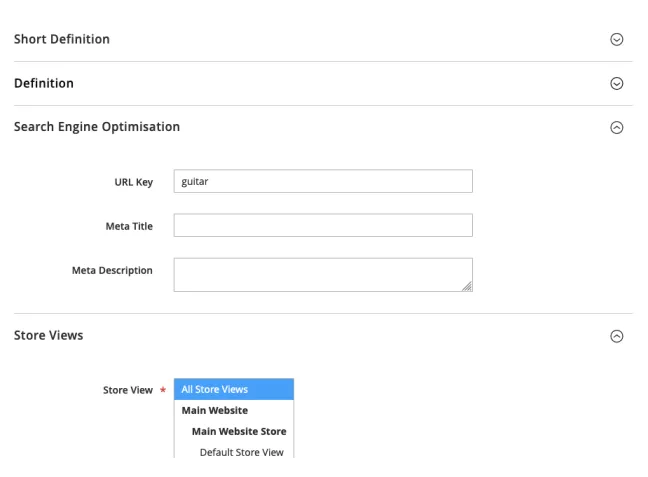
Task: Click into the Meta Title input
Action: (322, 226)
